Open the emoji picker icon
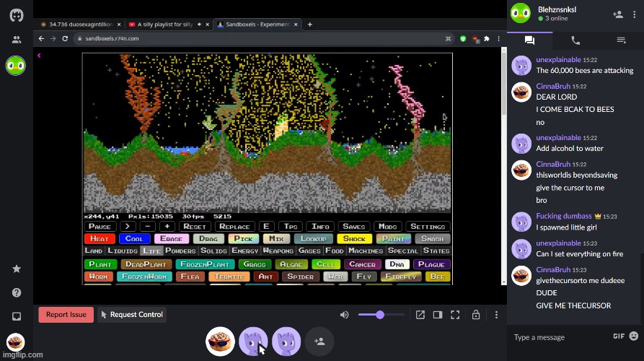 click(634, 336)
